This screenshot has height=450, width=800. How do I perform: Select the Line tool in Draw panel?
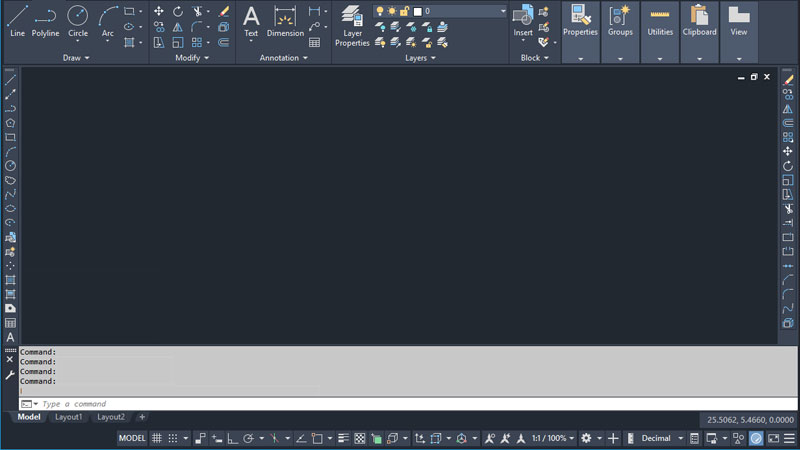17,19
